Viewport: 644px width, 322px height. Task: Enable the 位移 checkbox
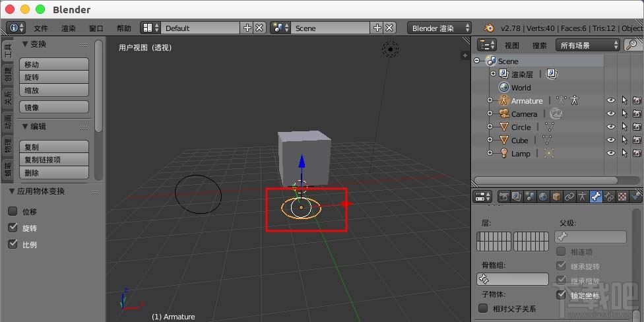[x=13, y=212]
